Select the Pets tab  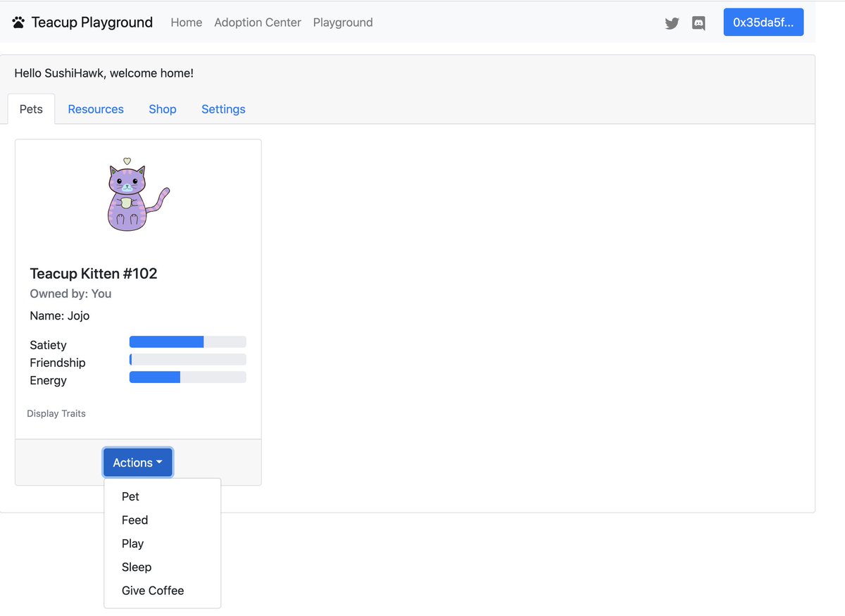(x=31, y=109)
